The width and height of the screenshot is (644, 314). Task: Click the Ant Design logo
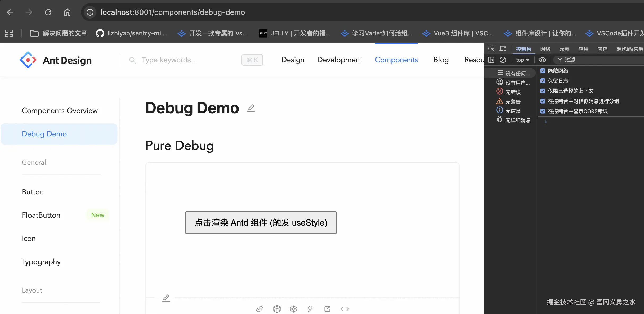(x=56, y=60)
